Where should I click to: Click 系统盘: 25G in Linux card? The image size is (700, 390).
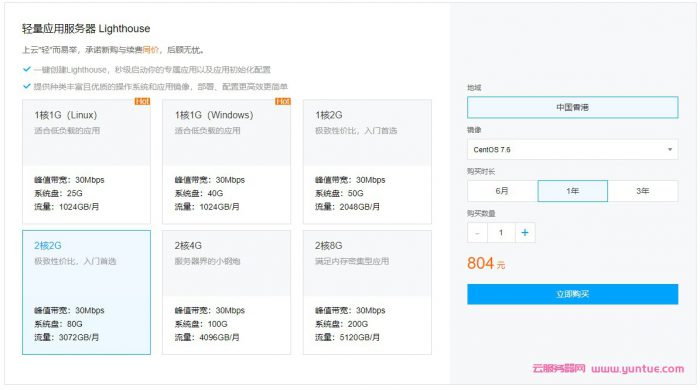pos(58,193)
